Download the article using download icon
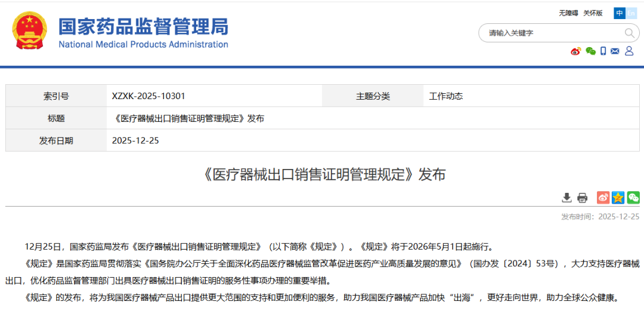The image size is (644, 329). (567, 198)
